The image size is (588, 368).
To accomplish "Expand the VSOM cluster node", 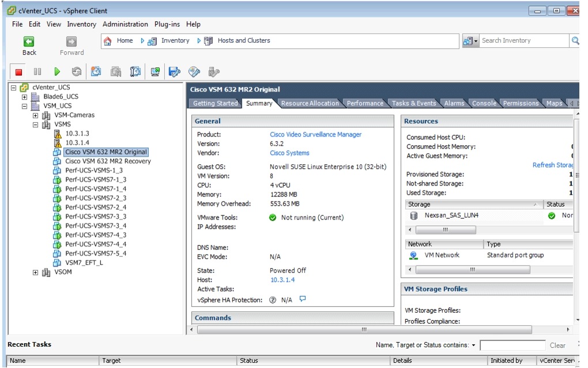I will click(x=35, y=272).
